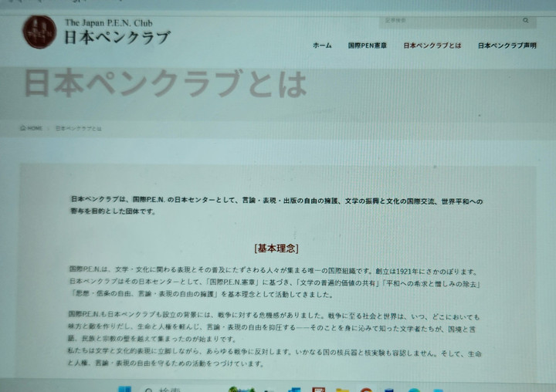Open the 国際PEN憲章 menu item
The image size is (556, 392).
pos(368,46)
